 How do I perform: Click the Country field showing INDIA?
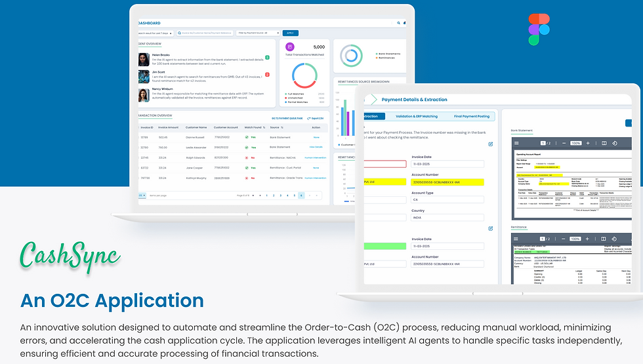point(447,218)
